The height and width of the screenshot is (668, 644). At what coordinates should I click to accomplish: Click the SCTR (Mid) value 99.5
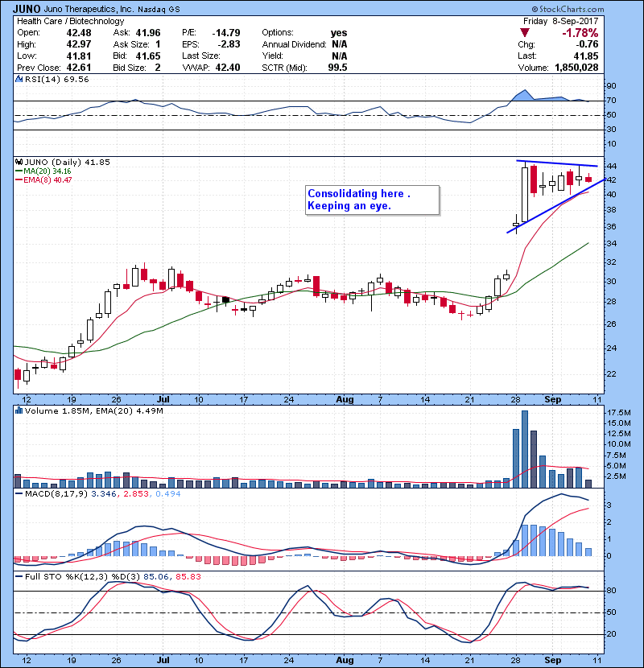click(337, 68)
